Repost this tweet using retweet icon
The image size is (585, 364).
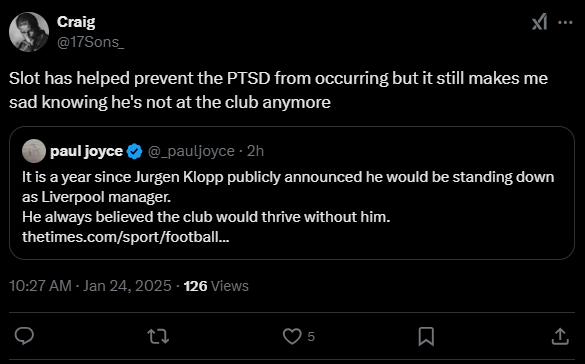[x=158, y=336]
